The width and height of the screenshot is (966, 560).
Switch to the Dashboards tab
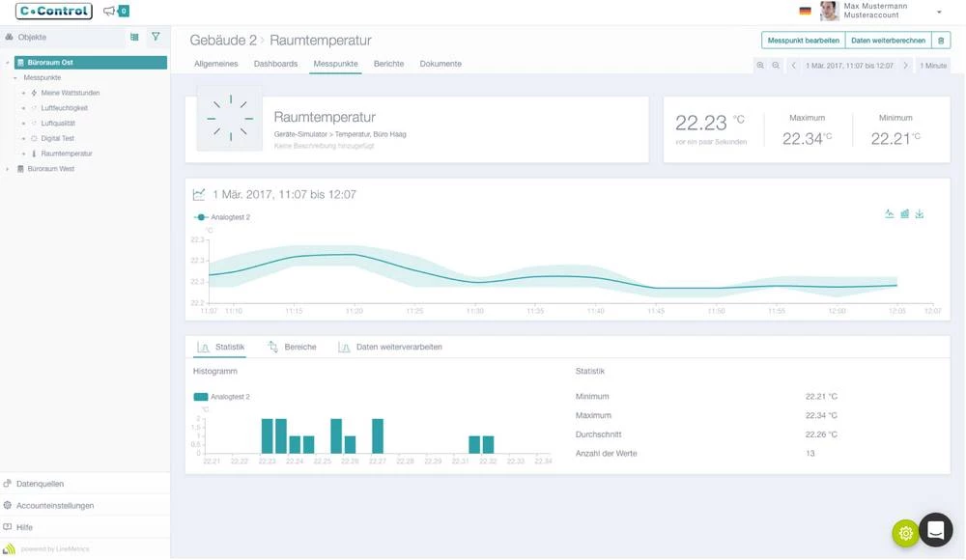(x=275, y=64)
